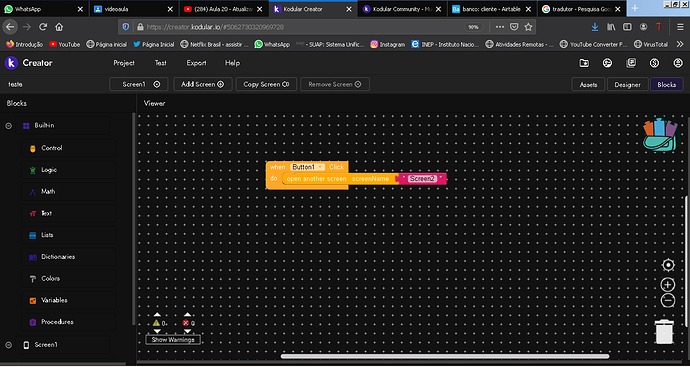The width and height of the screenshot is (690, 367).
Task: Click the Screen2 text string block
Action: click(x=422, y=179)
